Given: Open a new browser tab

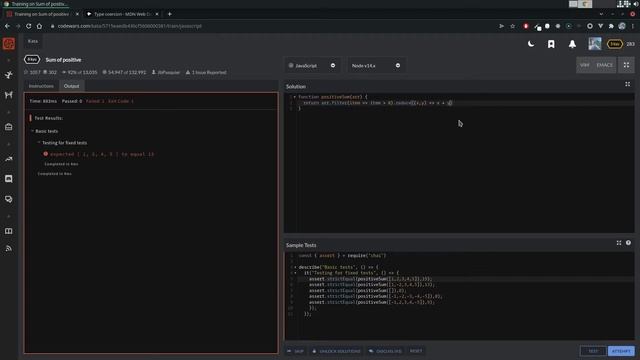Looking at the screenshot, I should [x=169, y=14].
